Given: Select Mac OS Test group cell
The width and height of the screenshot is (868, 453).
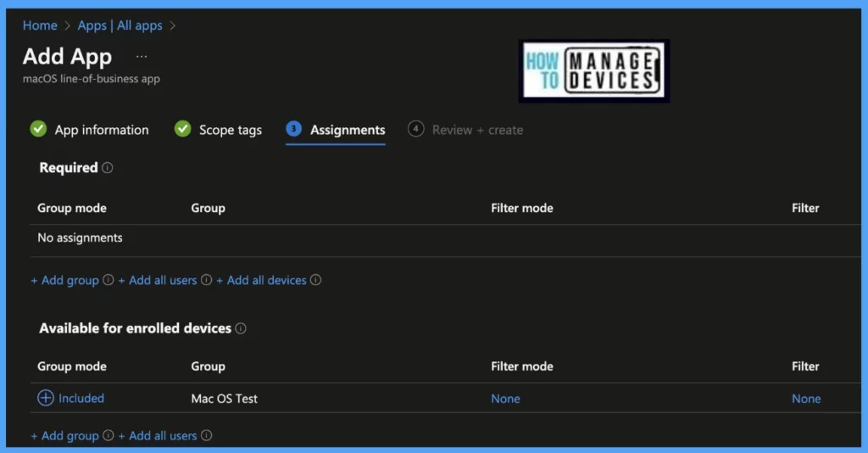Looking at the screenshot, I should tap(224, 399).
